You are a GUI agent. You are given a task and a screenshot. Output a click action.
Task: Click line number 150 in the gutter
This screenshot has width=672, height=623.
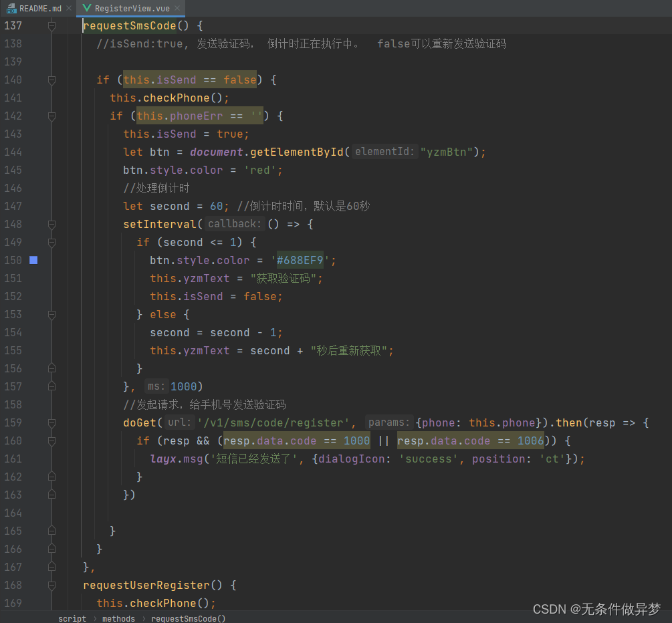tap(13, 260)
